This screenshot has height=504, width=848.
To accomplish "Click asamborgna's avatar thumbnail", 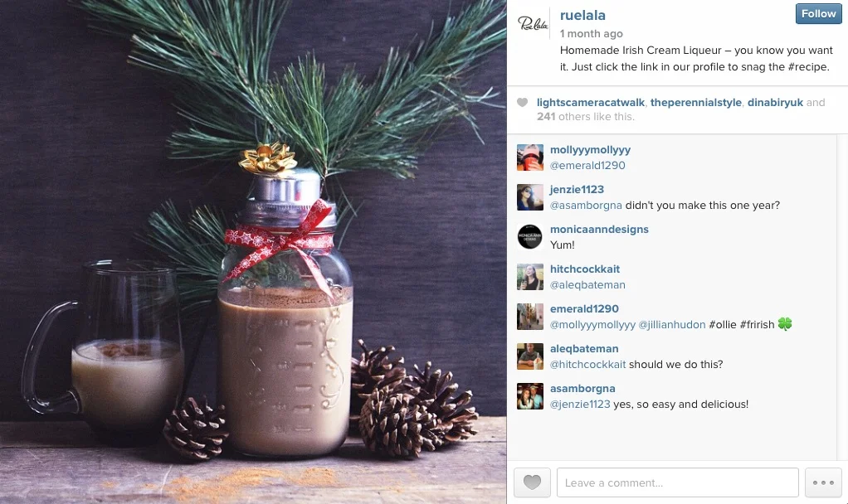I will coord(530,396).
